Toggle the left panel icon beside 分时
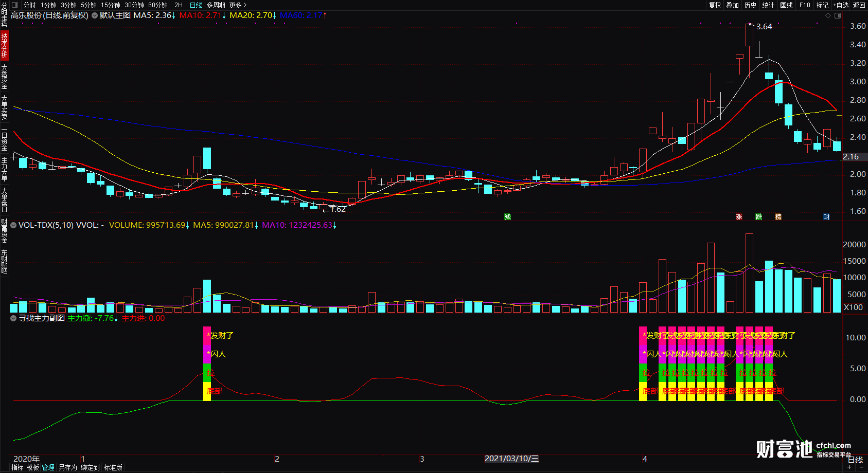Screen dimensions: 868x473 pyautogui.click(x=15, y=5)
